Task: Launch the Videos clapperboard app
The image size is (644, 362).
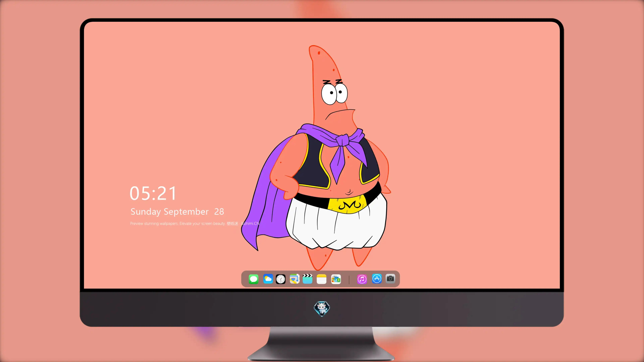Action: [x=308, y=279]
